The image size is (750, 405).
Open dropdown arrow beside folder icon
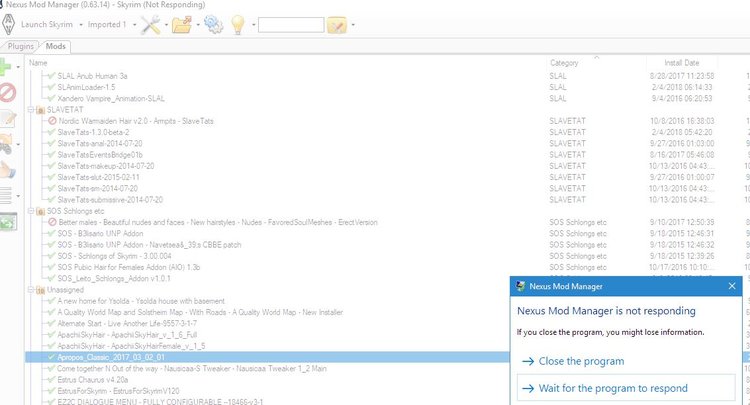[198, 25]
